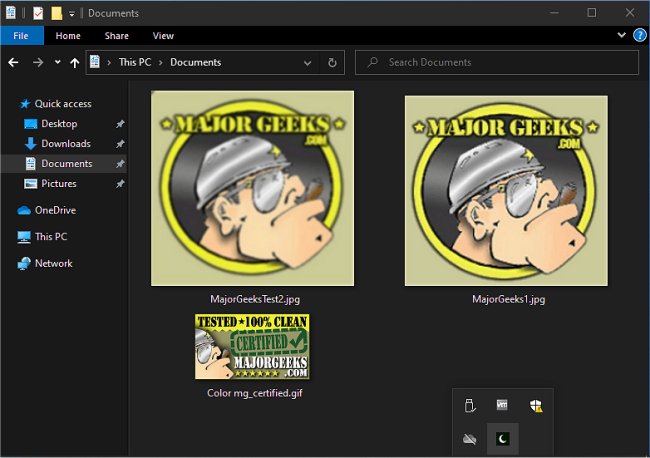Click the OneDrive cloud tray icon
The width and height of the screenshot is (650, 458).
coord(469,439)
